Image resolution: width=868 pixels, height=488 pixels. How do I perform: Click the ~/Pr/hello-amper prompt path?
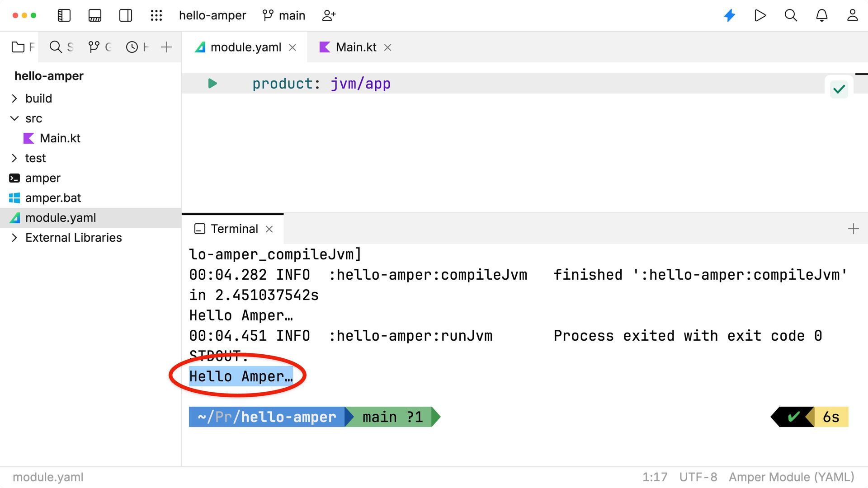click(x=267, y=417)
